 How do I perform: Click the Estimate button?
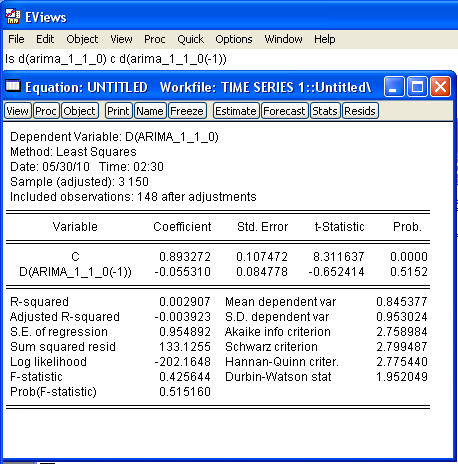pyautogui.click(x=235, y=111)
